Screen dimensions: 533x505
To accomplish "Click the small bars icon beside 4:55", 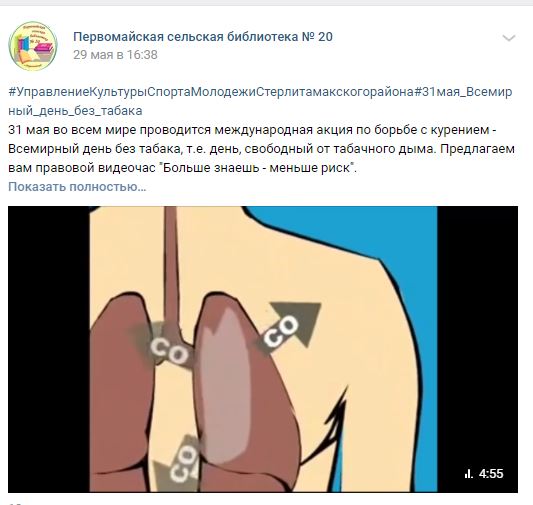I will tap(469, 474).
